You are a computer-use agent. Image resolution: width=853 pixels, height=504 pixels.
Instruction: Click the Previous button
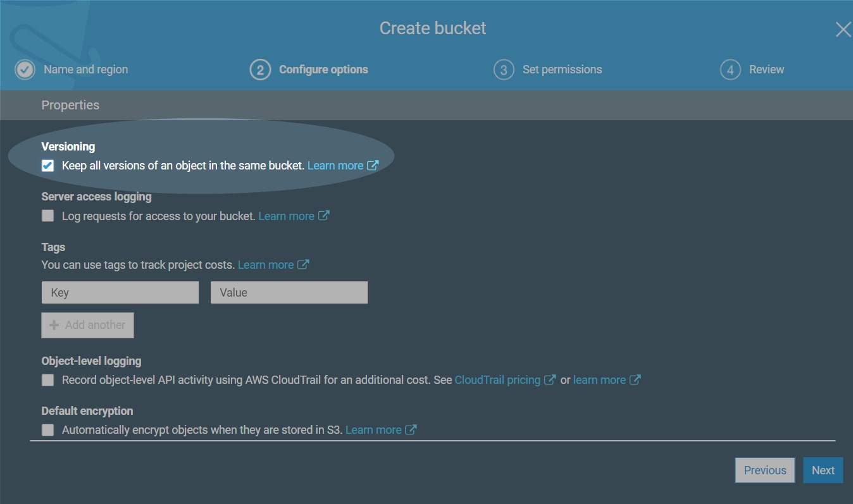764,470
